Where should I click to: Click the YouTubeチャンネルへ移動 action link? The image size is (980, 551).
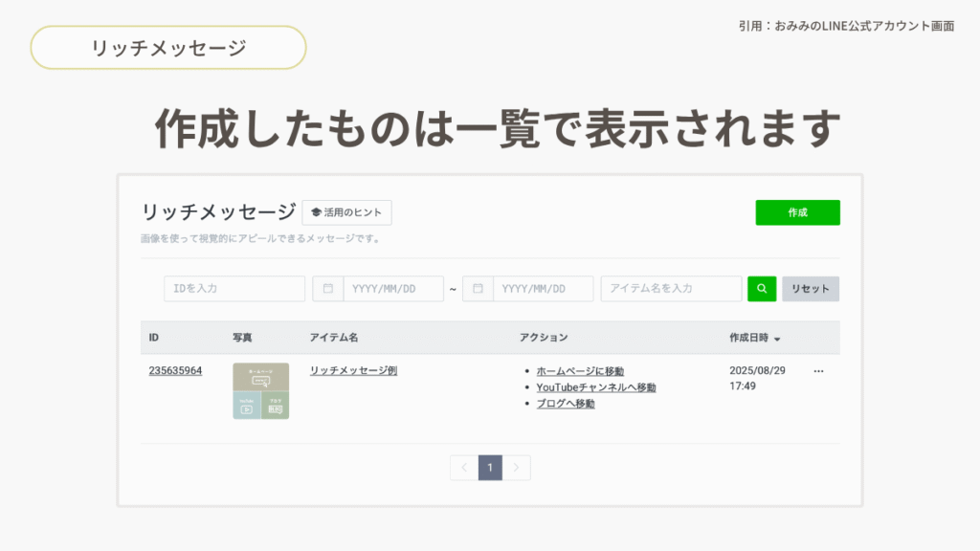pos(595,387)
